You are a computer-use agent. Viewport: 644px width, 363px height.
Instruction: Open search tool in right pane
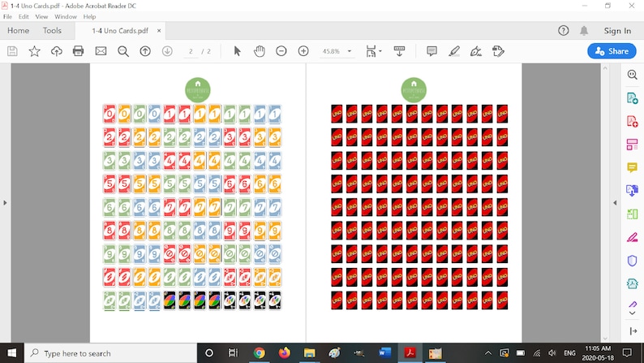(x=632, y=75)
